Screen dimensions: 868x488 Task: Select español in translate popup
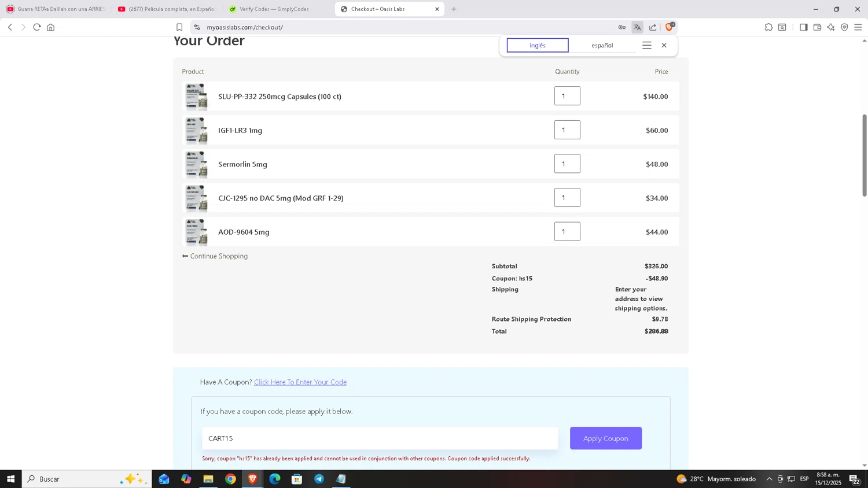602,45
